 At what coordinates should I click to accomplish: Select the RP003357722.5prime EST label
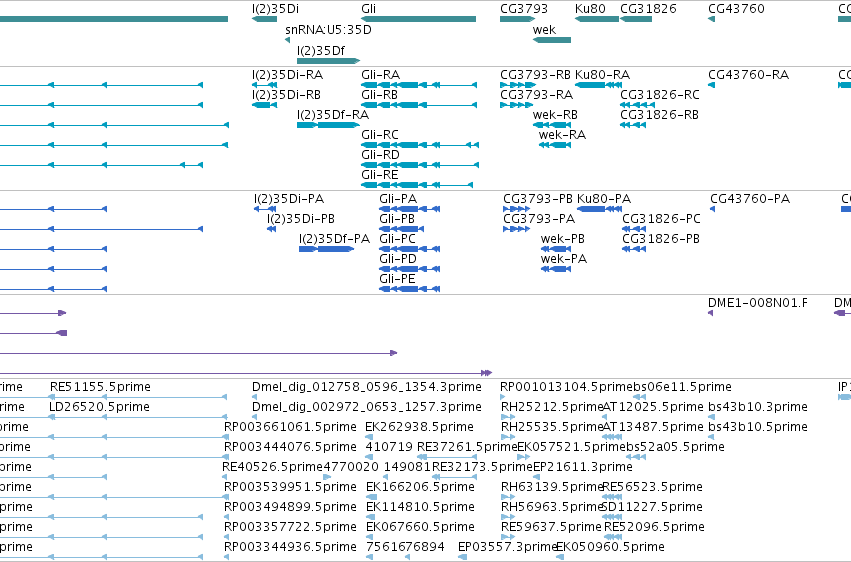(290, 527)
